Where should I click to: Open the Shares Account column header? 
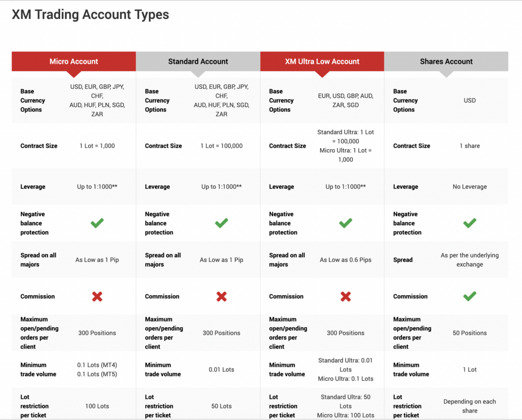446,61
